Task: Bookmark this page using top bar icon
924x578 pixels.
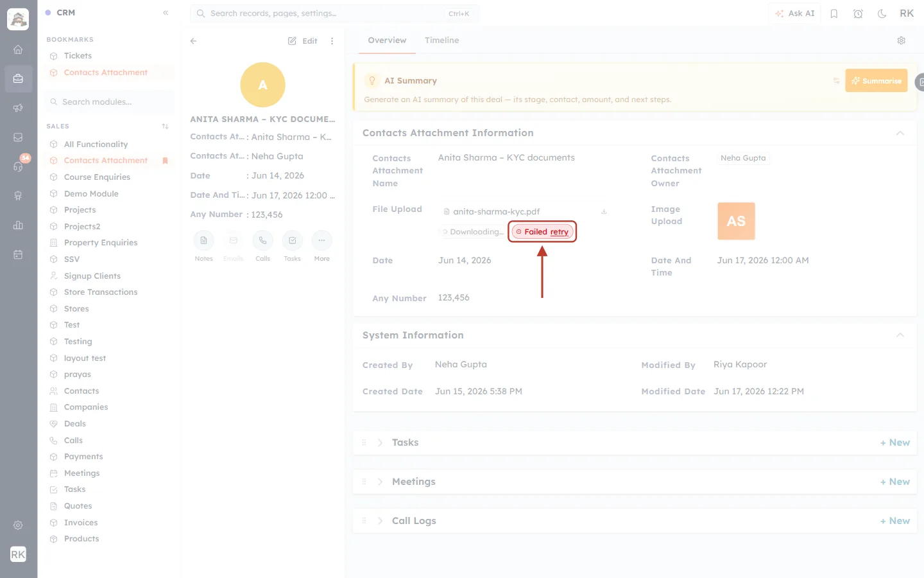Action: point(834,13)
